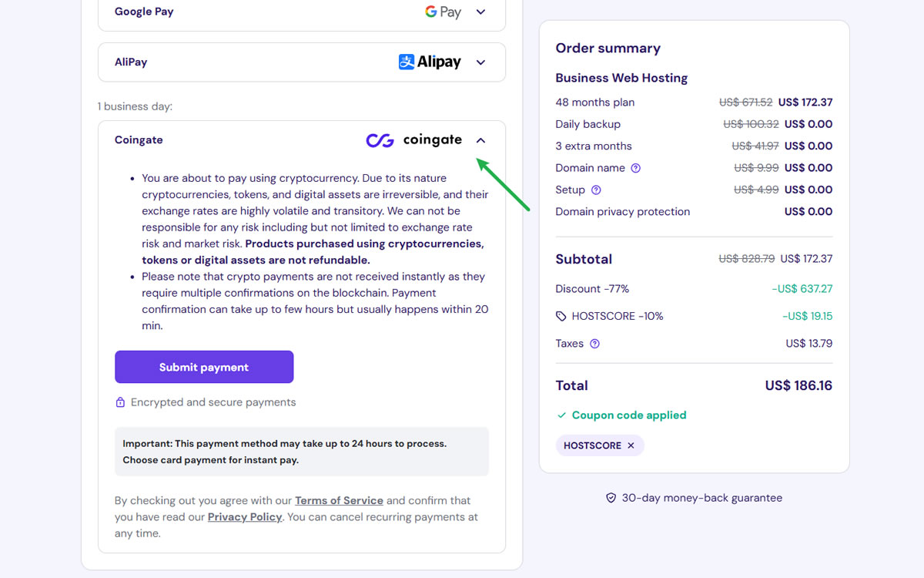Expand the Google Pay payment option

[480, 12]
